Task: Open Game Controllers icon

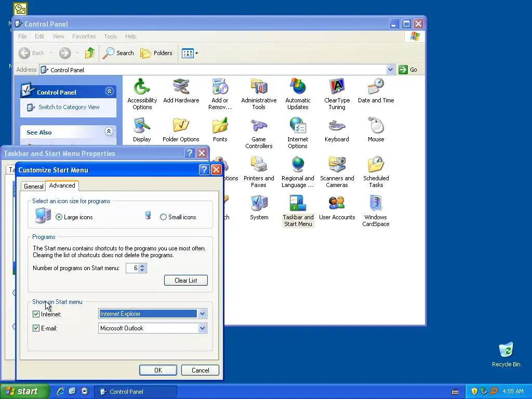Action: coord(259,133)
